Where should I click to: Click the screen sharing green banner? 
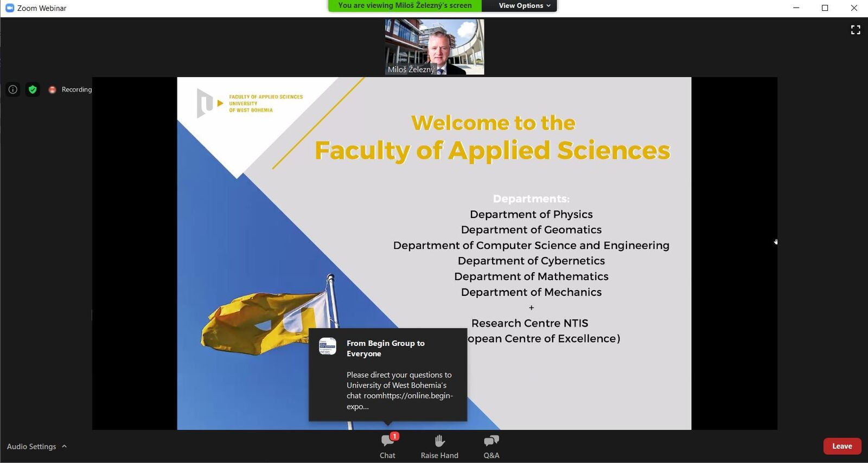pos(405,5)
